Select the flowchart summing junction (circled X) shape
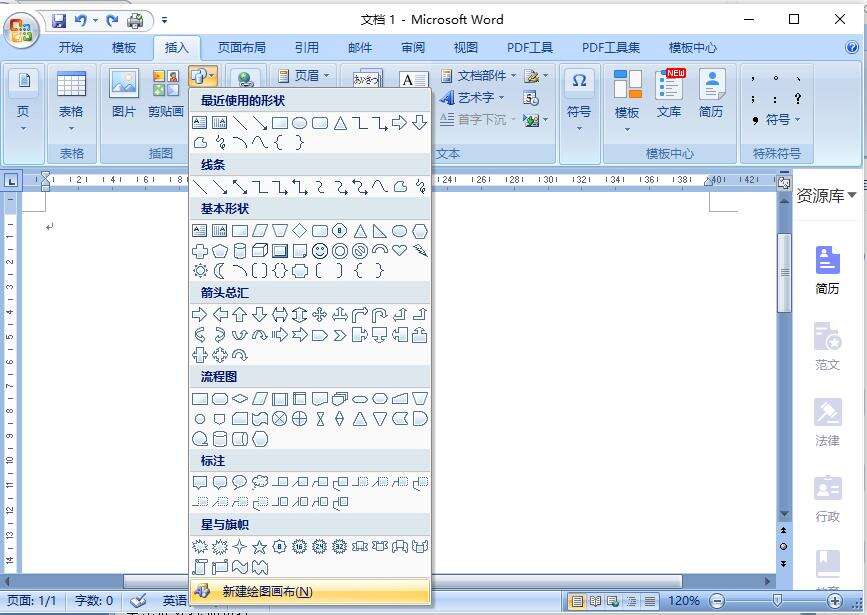Screen dimensions: 867x615 tap(280, 419)
